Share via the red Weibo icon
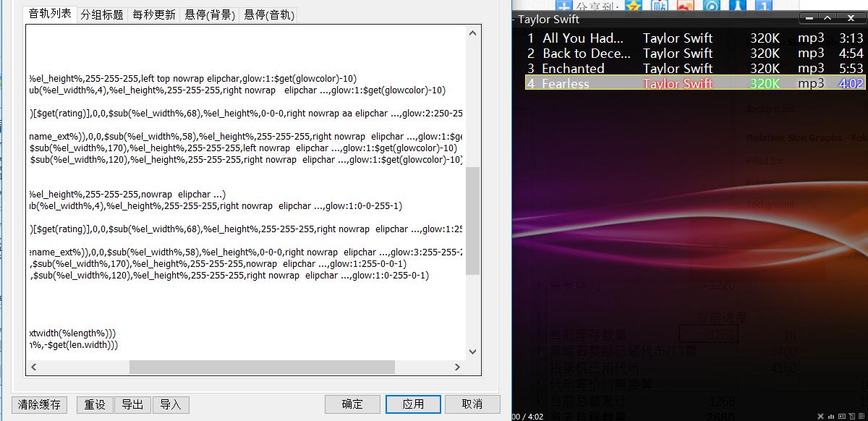Screen dimensions: 868x421 [685, 6]
